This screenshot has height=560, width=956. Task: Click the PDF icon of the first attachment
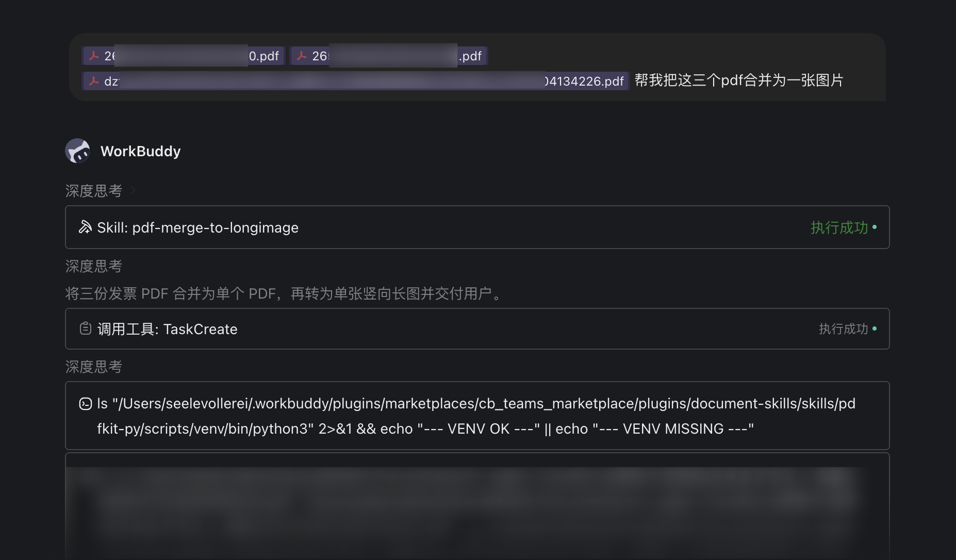pos(94,56)
